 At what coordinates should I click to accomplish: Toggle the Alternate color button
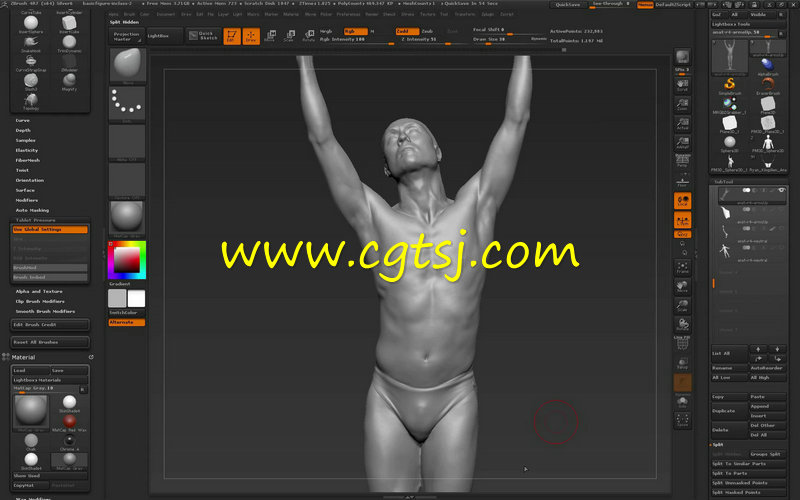(127, 322)
